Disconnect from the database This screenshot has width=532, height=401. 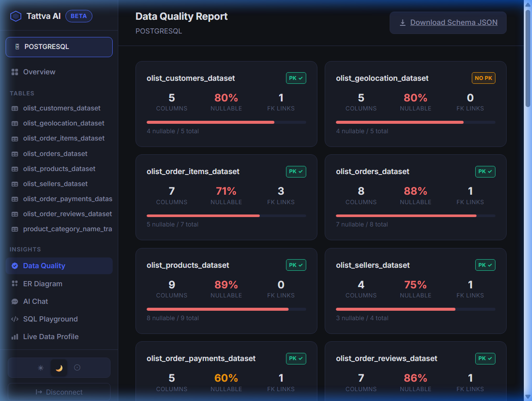(x=59, y=392)
